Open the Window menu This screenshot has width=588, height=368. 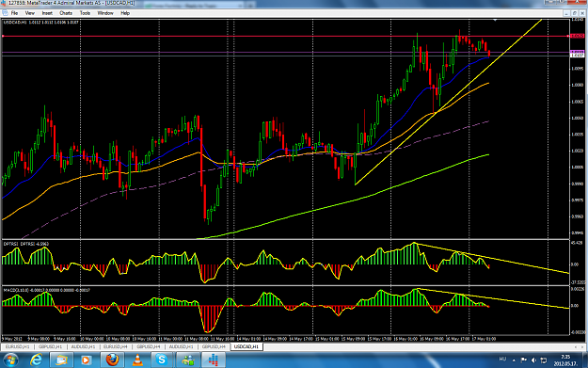[x=105, y=13]
